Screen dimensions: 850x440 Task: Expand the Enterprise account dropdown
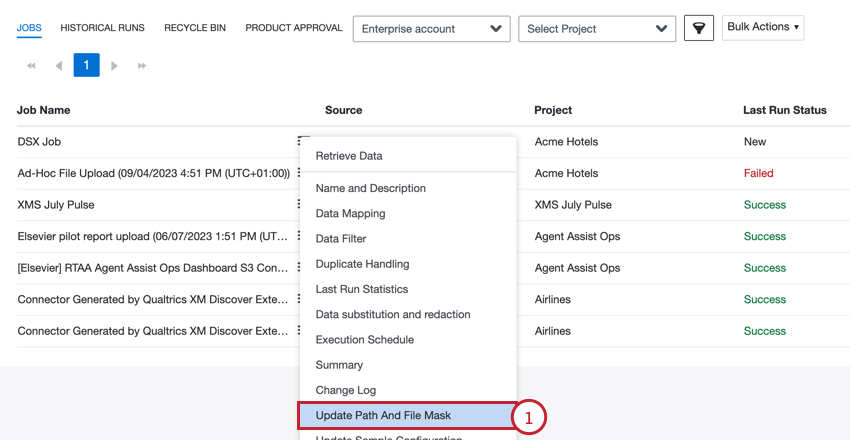[x=431, y=29]
